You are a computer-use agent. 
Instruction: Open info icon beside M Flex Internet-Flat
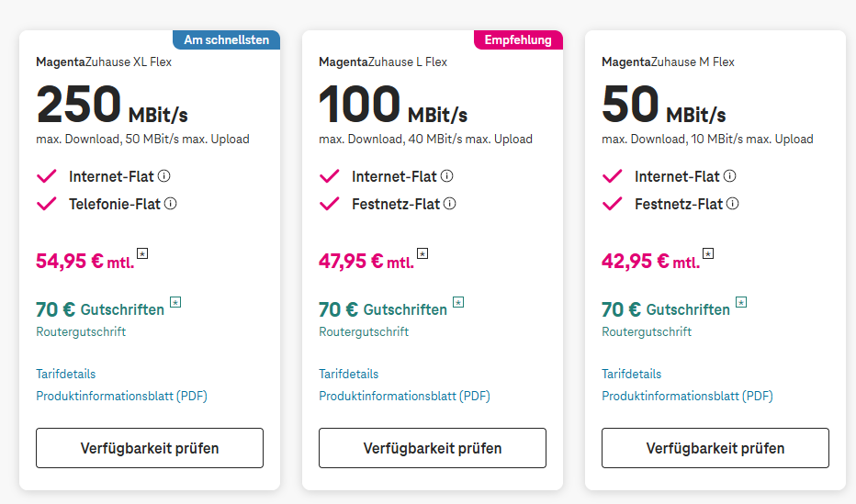(729, 176)
